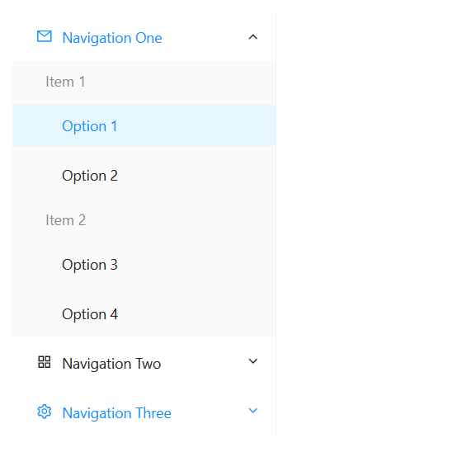
Task: Choose Option 4 in the submenu
Action: [90, 314]
